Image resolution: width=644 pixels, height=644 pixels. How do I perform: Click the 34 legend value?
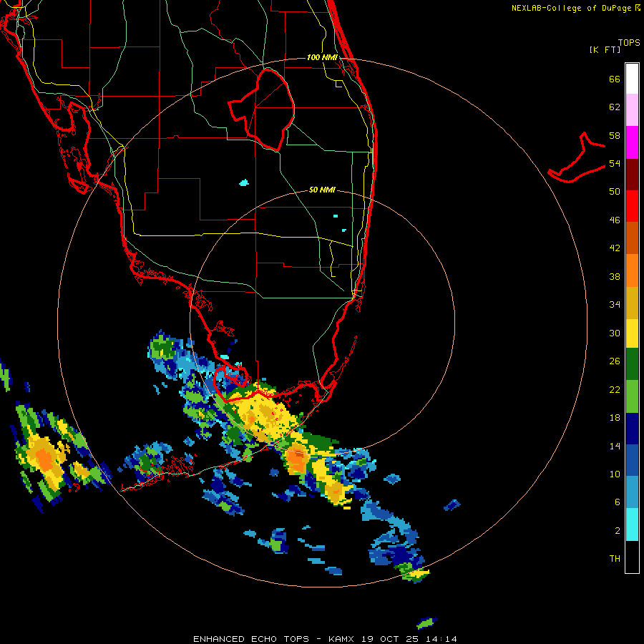(615, 305)
